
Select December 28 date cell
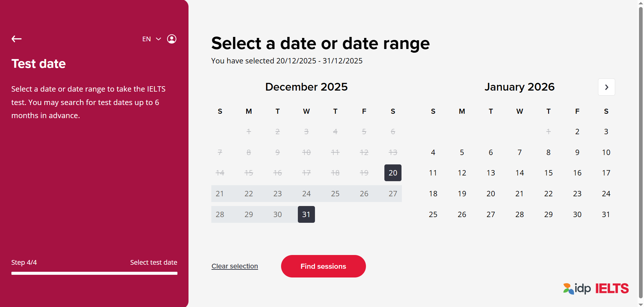220,214
